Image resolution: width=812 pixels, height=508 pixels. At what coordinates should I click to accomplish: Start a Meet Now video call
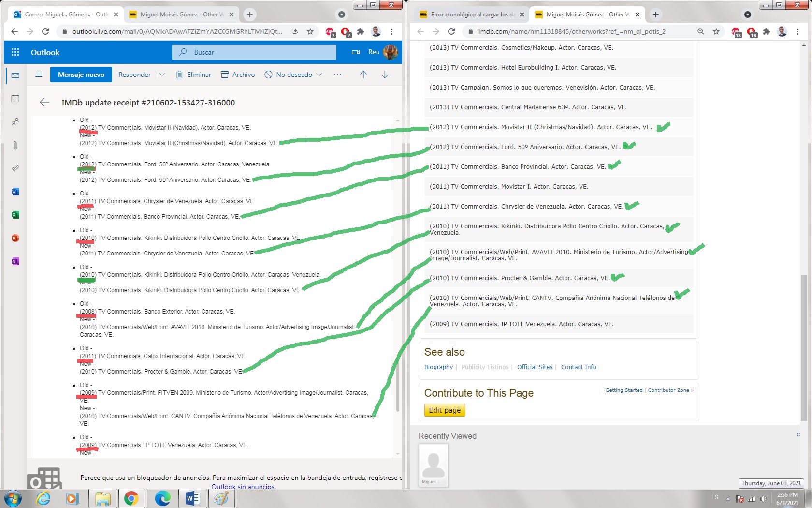356,52
